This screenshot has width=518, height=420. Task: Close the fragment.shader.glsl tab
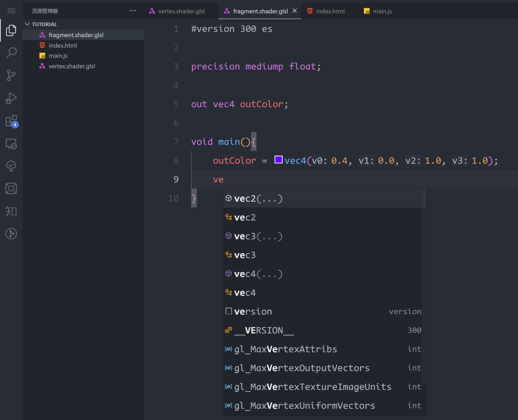tap(295, 11)
